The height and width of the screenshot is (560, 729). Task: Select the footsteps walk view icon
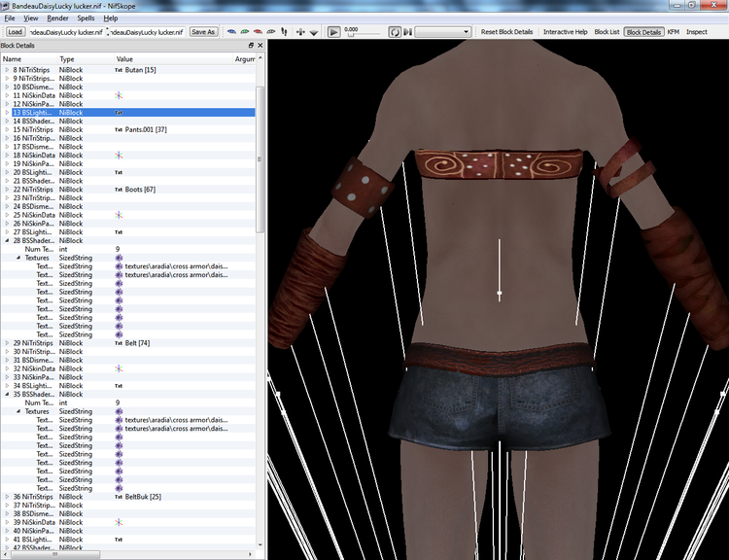click(x=284, y=32)
